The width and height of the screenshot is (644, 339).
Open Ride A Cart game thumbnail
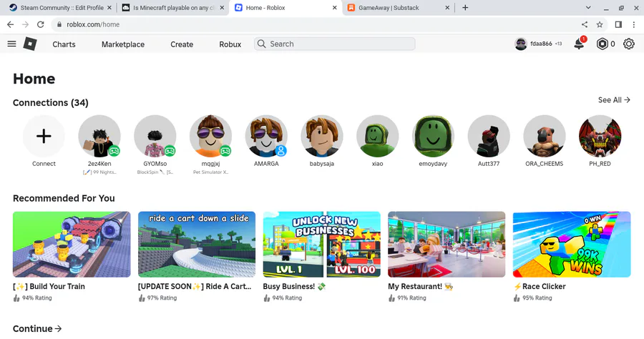pyautogui.click(x=197, y=244)
